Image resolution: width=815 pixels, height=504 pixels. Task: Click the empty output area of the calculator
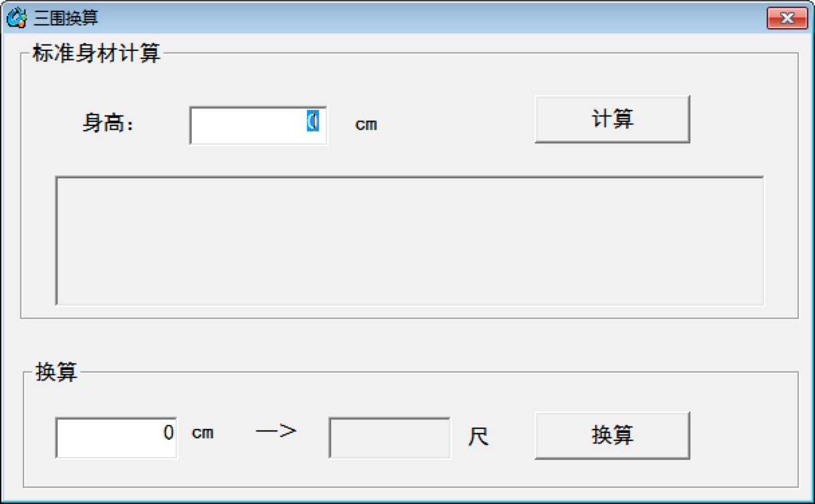412,240
